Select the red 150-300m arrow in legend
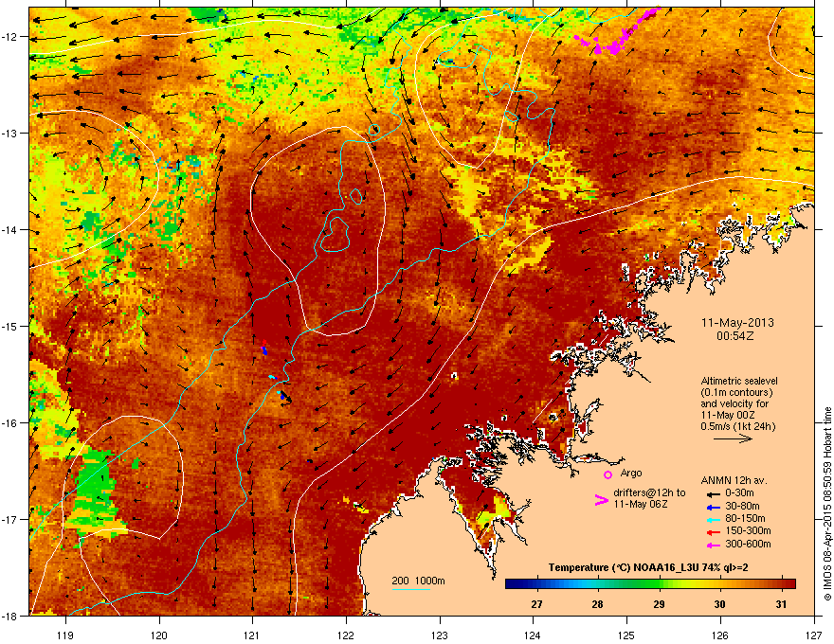The height and width of the screenshot is (644, 834). 714,532
